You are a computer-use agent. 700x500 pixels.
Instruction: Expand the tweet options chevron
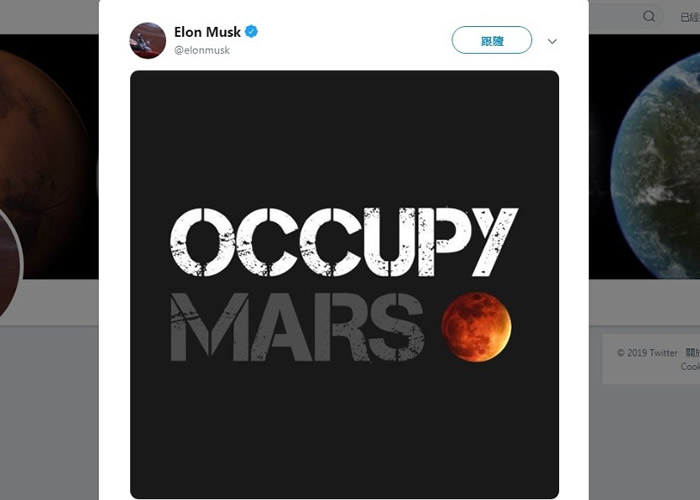click(x=552, y=41)
